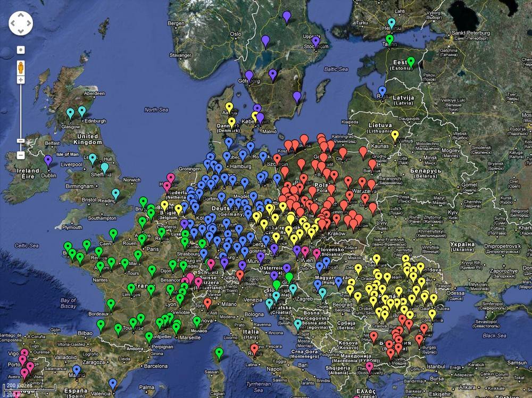
Task: Zoom in with the plus button
Action: pyautogui.click(x=21, y=80)
